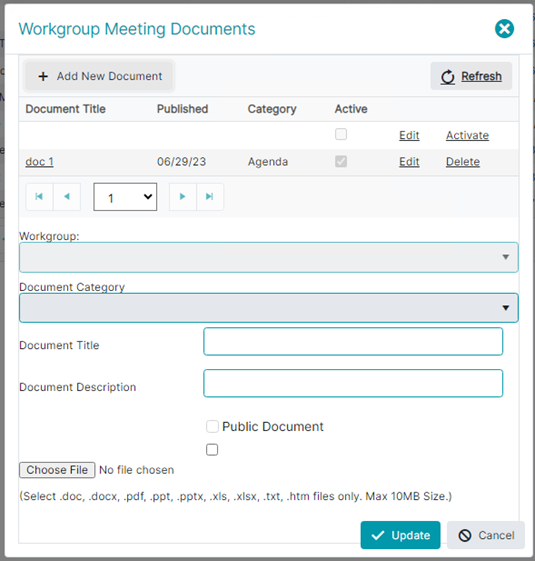Jump to the last page of documents
This screenshot has width=535, height=561.
[210, 196]
